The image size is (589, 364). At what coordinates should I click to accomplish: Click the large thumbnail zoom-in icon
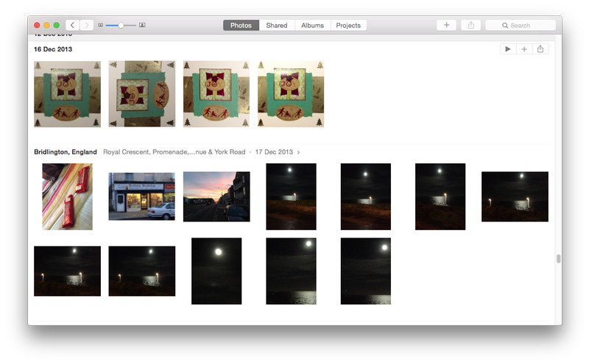click(x=142, y=25)
